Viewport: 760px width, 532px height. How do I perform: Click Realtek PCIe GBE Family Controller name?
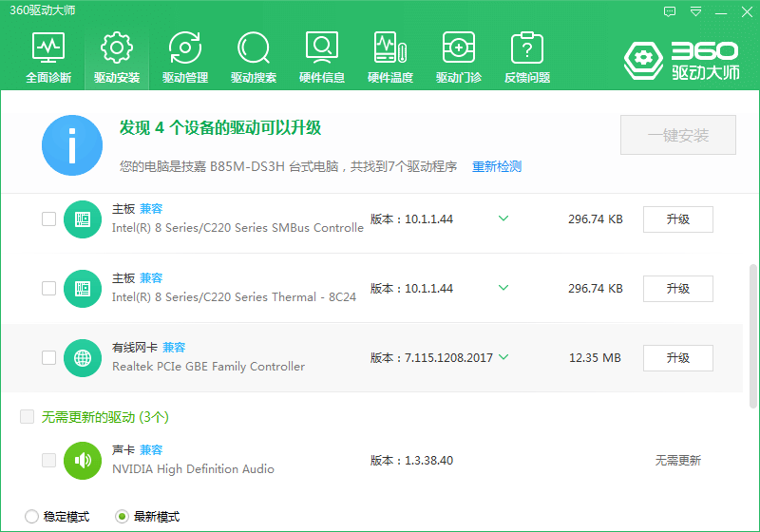[208, 367]
